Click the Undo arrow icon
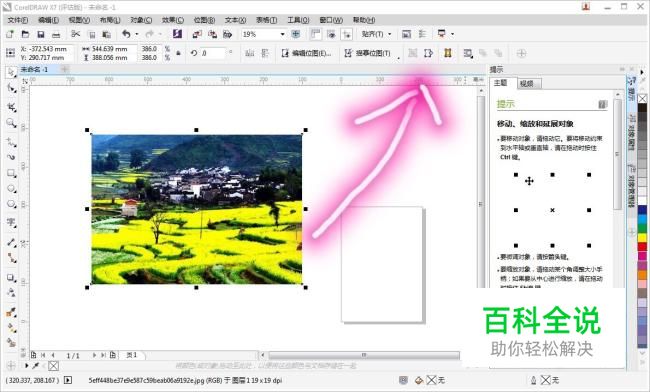 (x=126, y=34)
